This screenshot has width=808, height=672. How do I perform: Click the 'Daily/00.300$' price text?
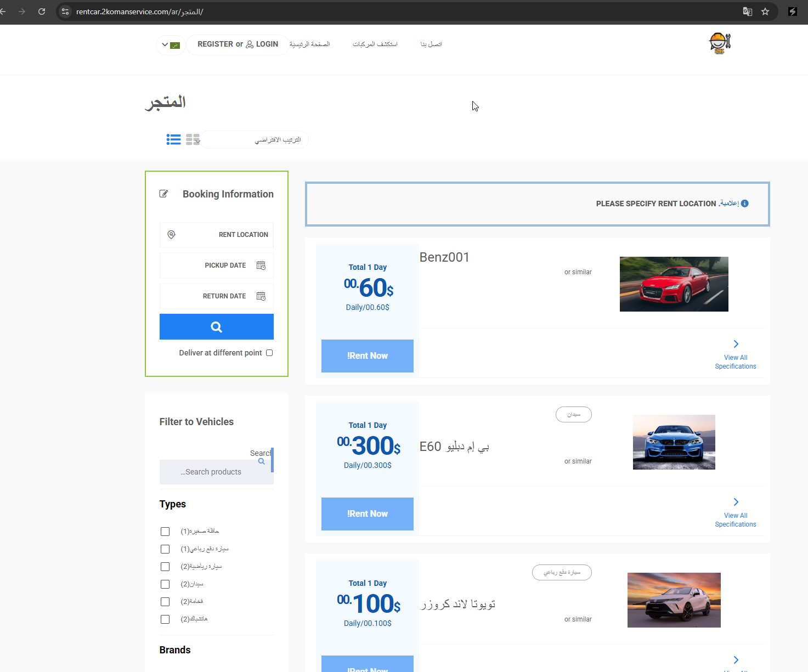368,465
